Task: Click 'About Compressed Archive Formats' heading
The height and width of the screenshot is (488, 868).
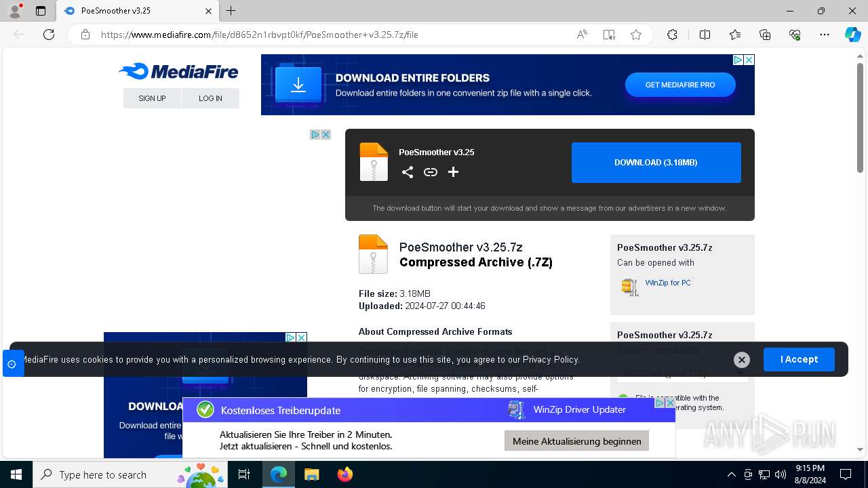Action: point(435,331)
